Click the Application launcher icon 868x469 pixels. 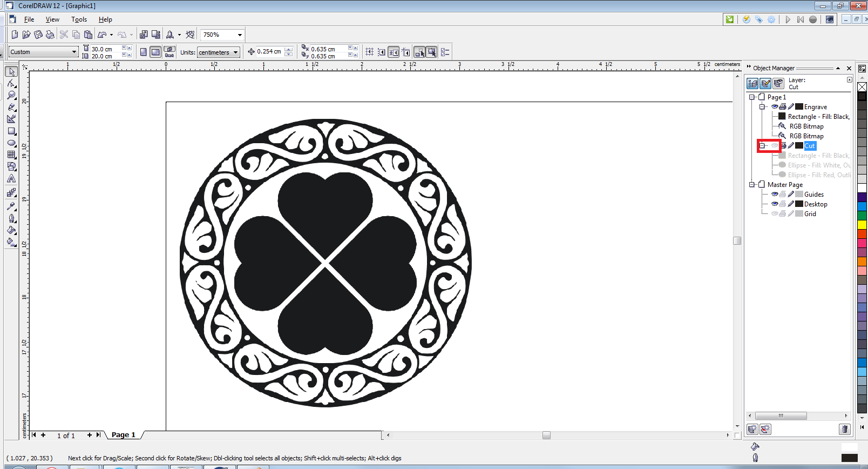(170, 35)
